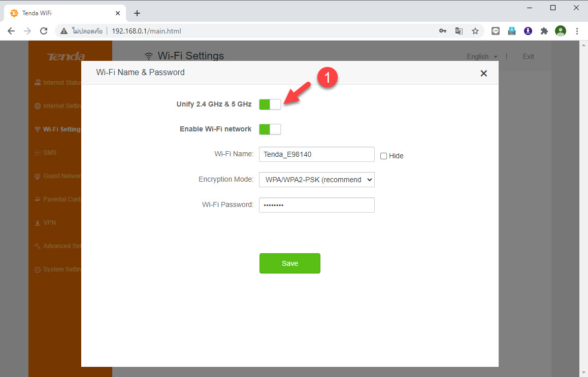588x377 pixels.
Task: Open the Extensions puzzle icon
Action: tap(544, 31)
